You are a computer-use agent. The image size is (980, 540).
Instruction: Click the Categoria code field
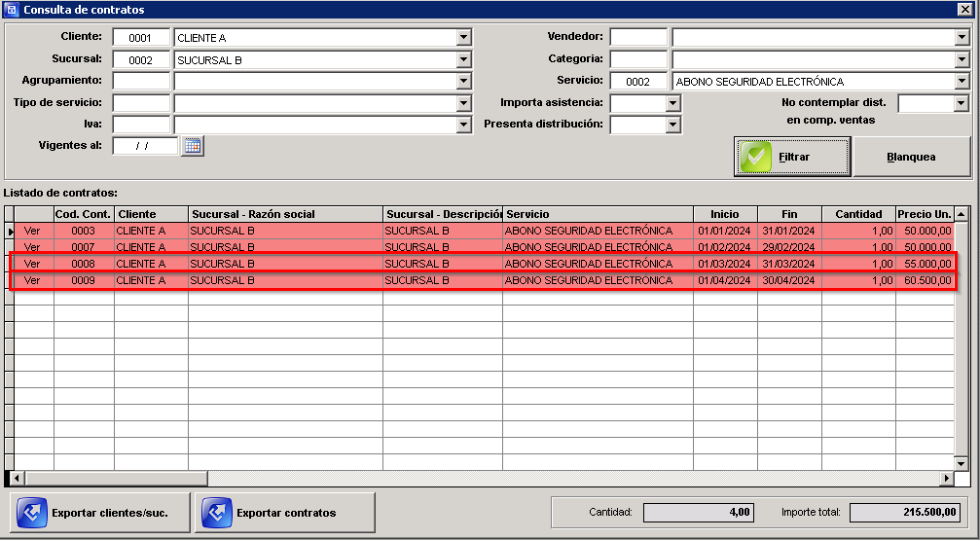tap(638, 60)
